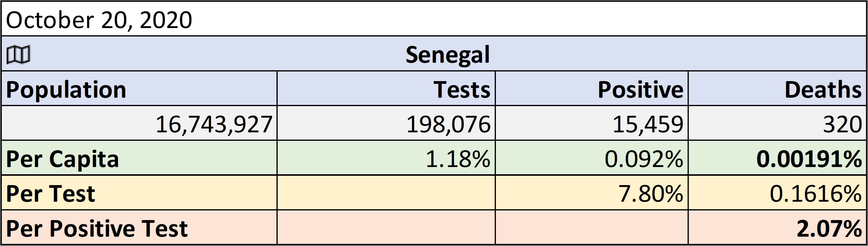The height and width of the screenshot is (246, 868).
Task: Select the October 20, 2020 date cell
Action: [434, 19]
